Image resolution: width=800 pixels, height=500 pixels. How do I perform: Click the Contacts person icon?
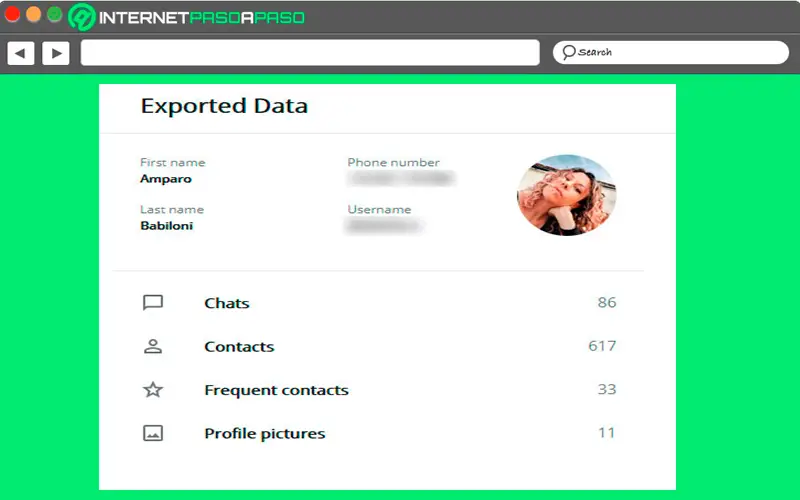click(153, 347)
